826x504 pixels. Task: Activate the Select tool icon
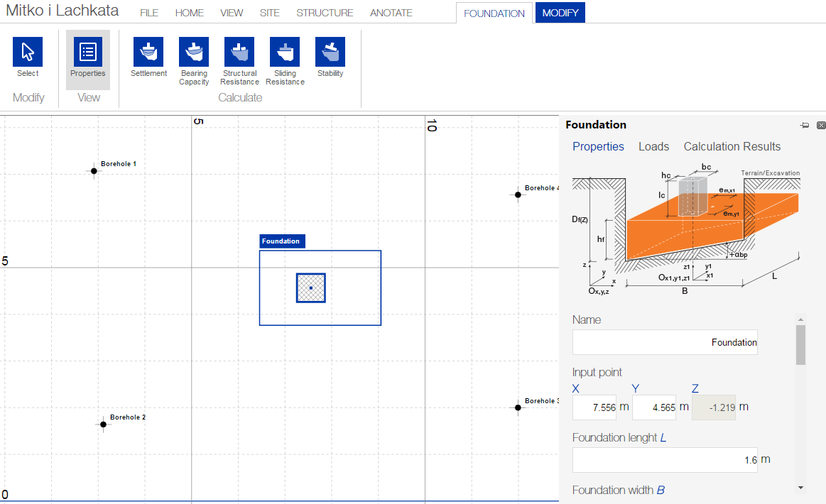pos(28,52)
